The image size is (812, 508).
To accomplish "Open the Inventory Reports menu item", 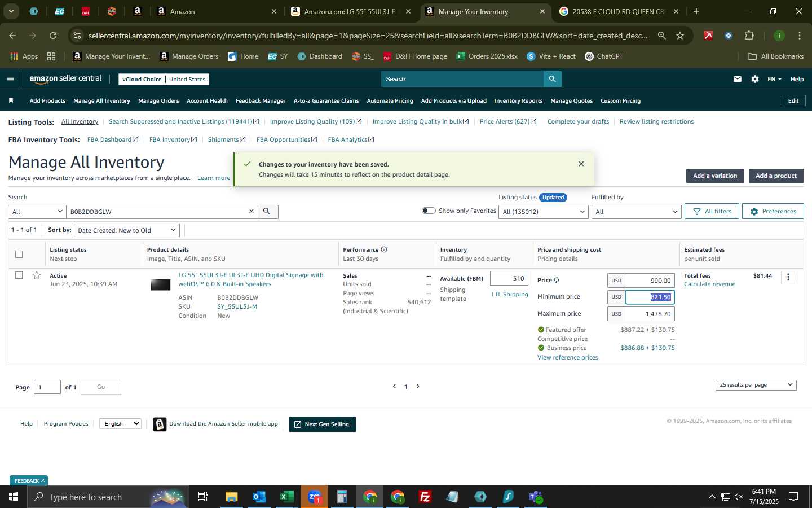I will click(x=518, y=100).
